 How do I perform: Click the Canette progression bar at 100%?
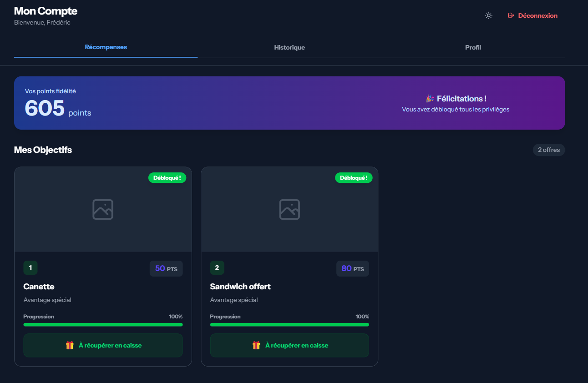103,324
